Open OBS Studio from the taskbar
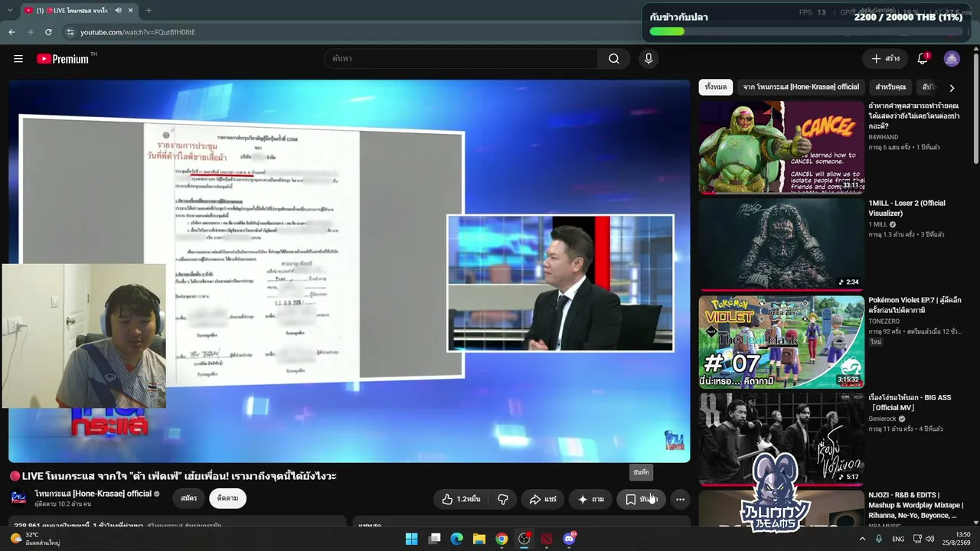Image resolution: width=980 pixels, height=551 pixels. pos(524,539)
